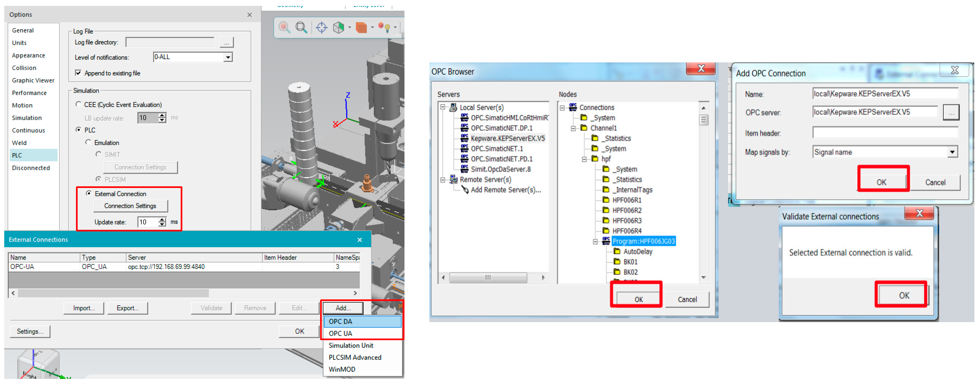Choose PLCSIM Advanced from Add menu

click(355, 357)
